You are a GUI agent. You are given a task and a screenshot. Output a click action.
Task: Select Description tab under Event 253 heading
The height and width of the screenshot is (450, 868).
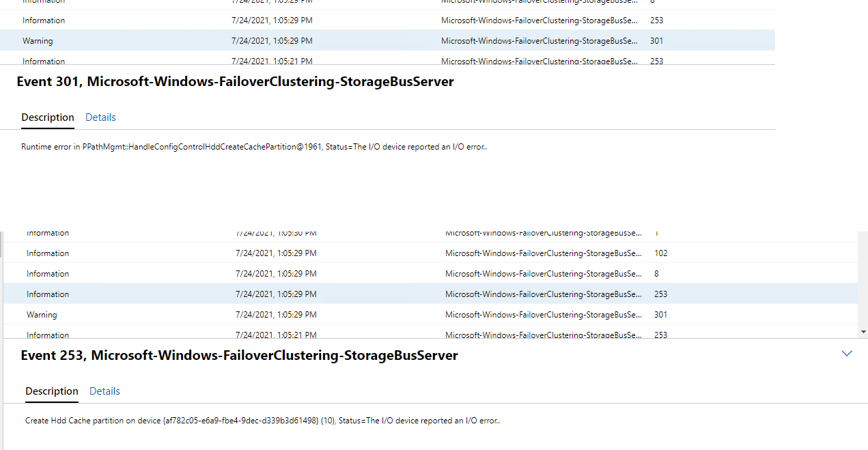52,391
